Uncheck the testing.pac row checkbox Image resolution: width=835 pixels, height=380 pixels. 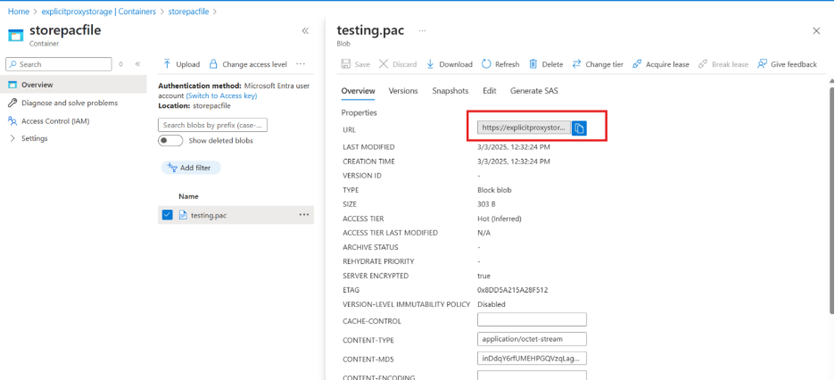coord(167,215)
